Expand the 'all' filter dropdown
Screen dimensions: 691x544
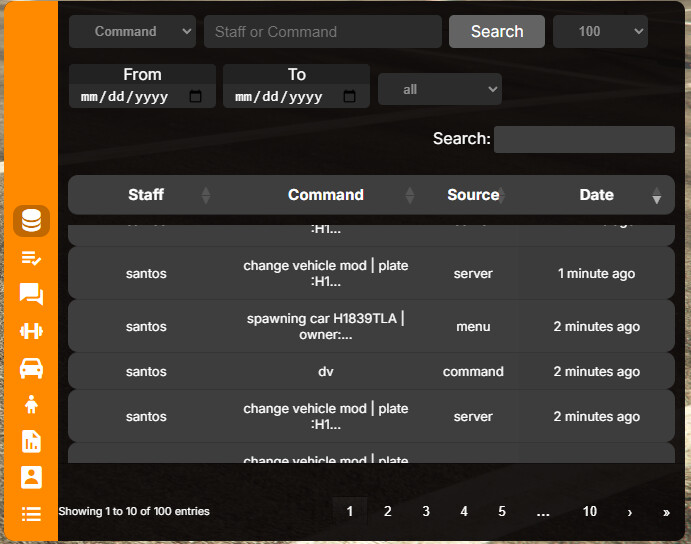point(439,89)
